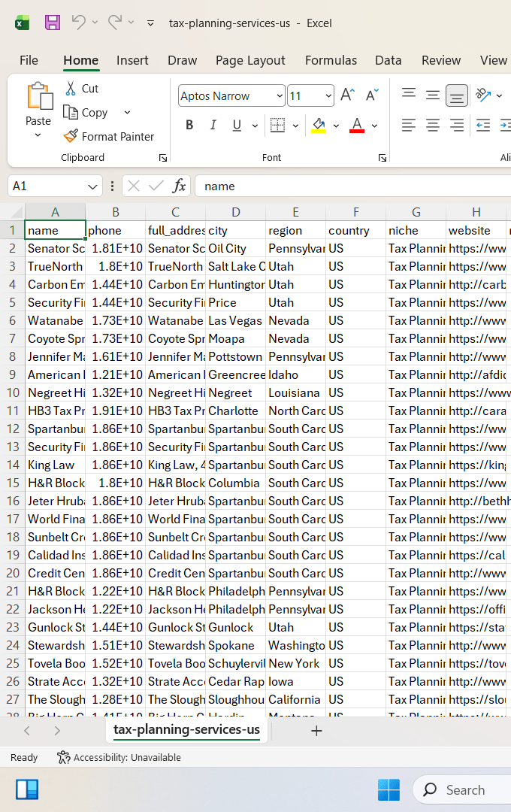Click the Select All corner triangle

point(17,212)
